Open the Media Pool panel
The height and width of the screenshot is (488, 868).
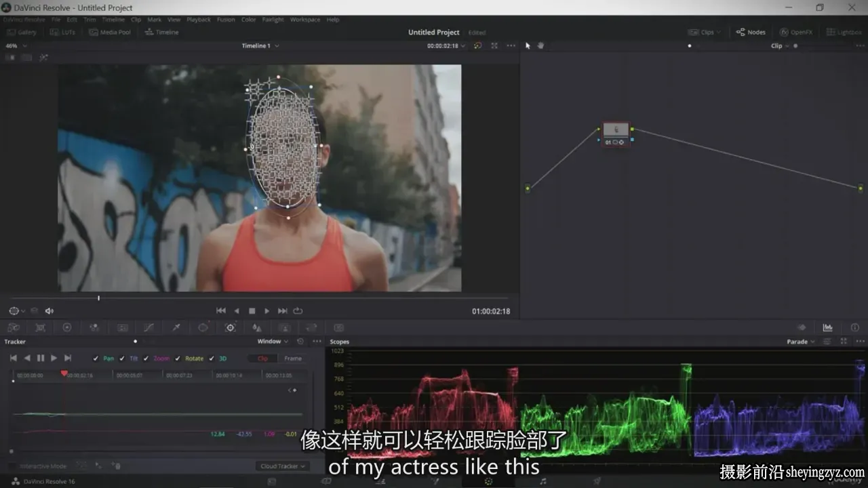coord(110,32)
